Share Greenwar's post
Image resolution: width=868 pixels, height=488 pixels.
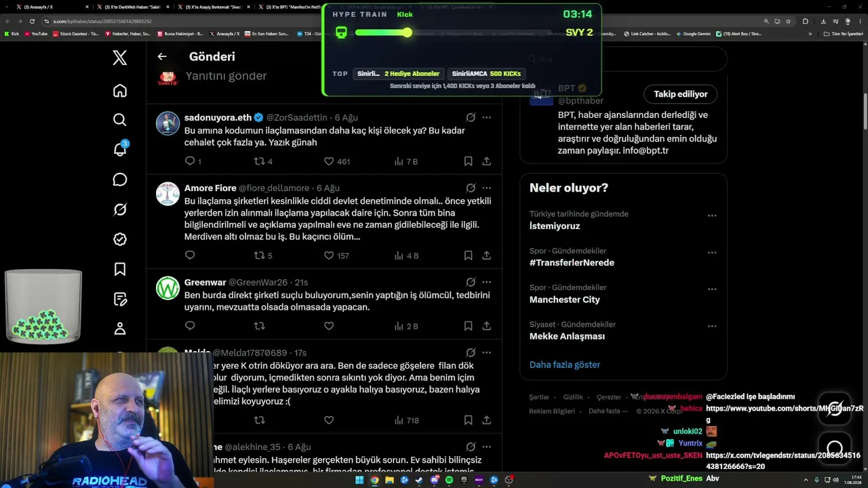click(x=486, y=326)
